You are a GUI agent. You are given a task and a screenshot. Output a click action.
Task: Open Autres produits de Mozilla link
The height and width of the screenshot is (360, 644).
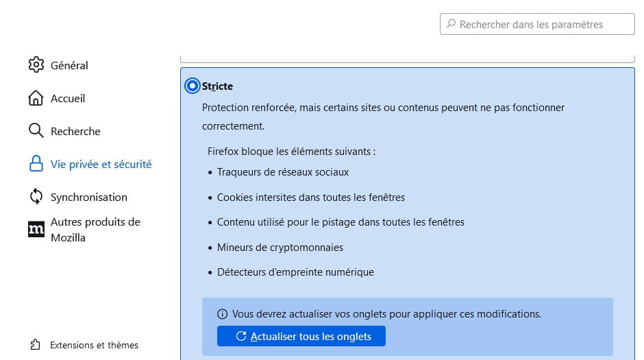(x=95, y=230)
